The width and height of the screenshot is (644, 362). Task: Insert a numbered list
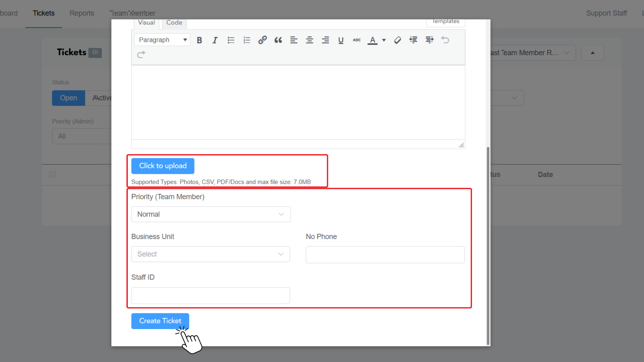247,40
